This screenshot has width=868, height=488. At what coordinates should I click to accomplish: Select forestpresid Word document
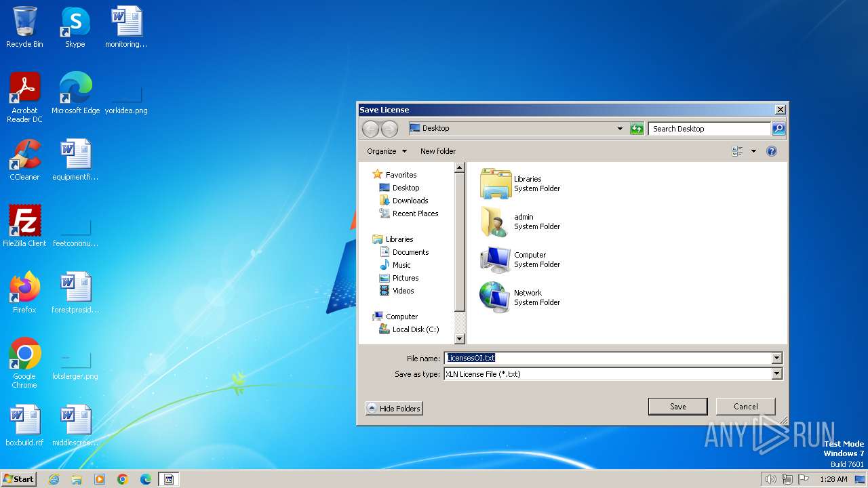[x=75, y=293]
